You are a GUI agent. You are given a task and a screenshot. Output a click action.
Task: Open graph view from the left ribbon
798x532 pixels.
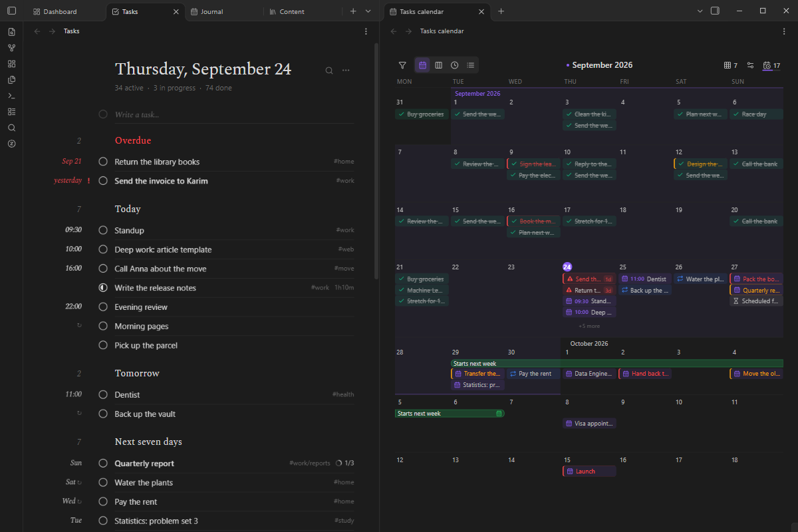coord(11,48)
